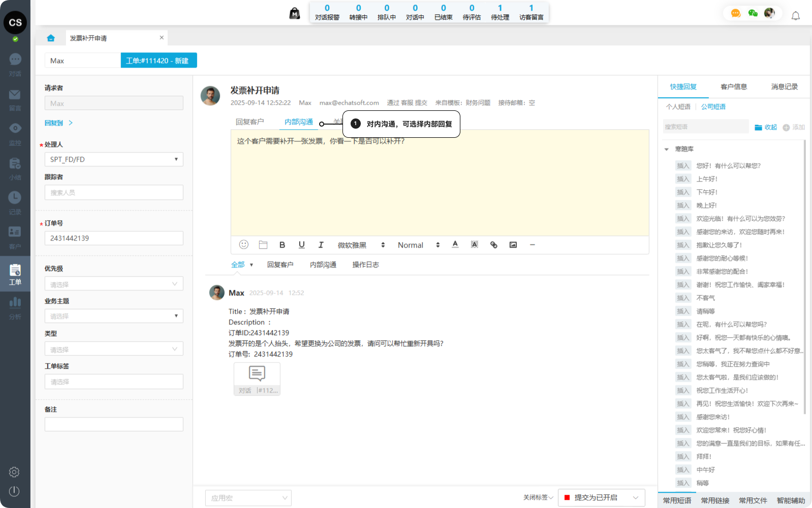Viewport: 812px width, 508px height.
Task: Toggle underline formatting in the editor
Action: [x=301, y=245]
